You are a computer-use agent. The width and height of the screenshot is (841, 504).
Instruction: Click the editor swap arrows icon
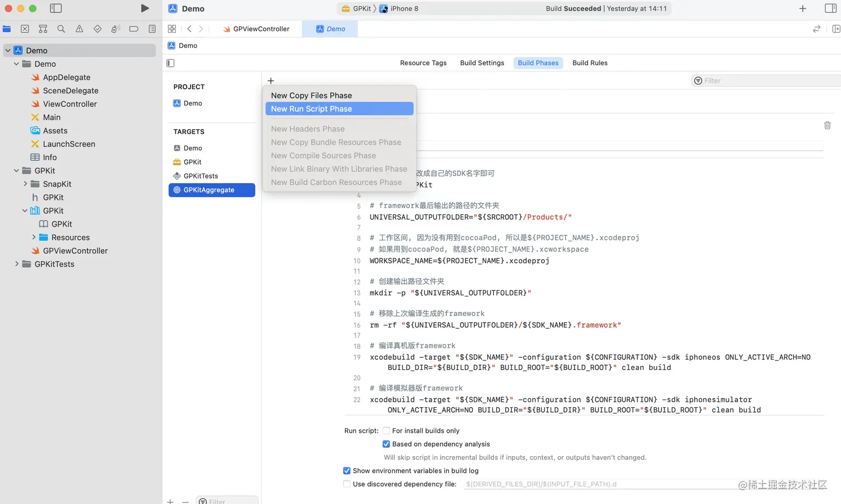[817, 29]
